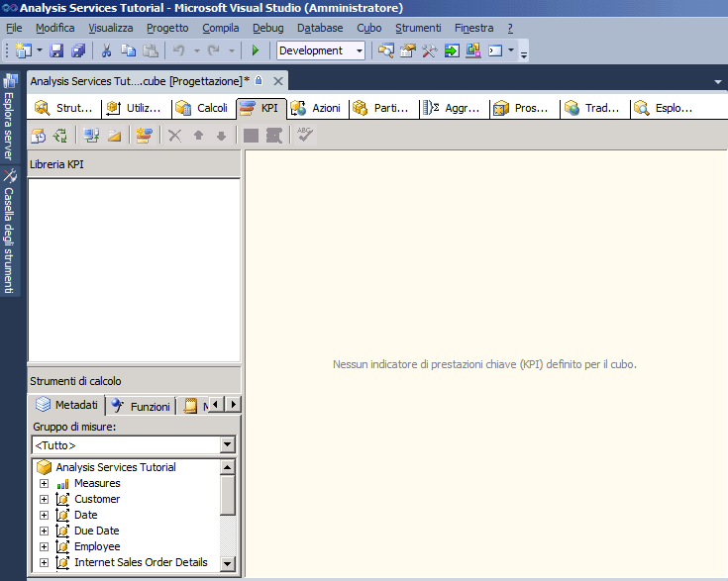Select the Funzioni tab in calculation tools
Viewport: 728px width, 581px height.
[x=141, y=406]
